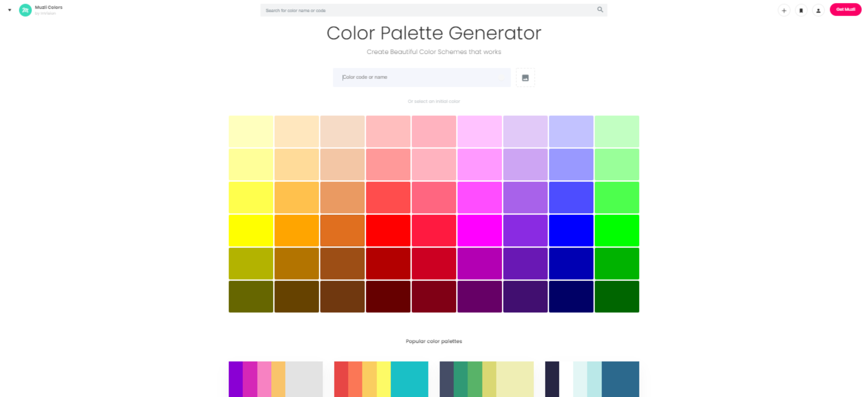This screenshot has width=868, height=397.
Task: Open the bookmark saved icon
Action: pos(801,10)
